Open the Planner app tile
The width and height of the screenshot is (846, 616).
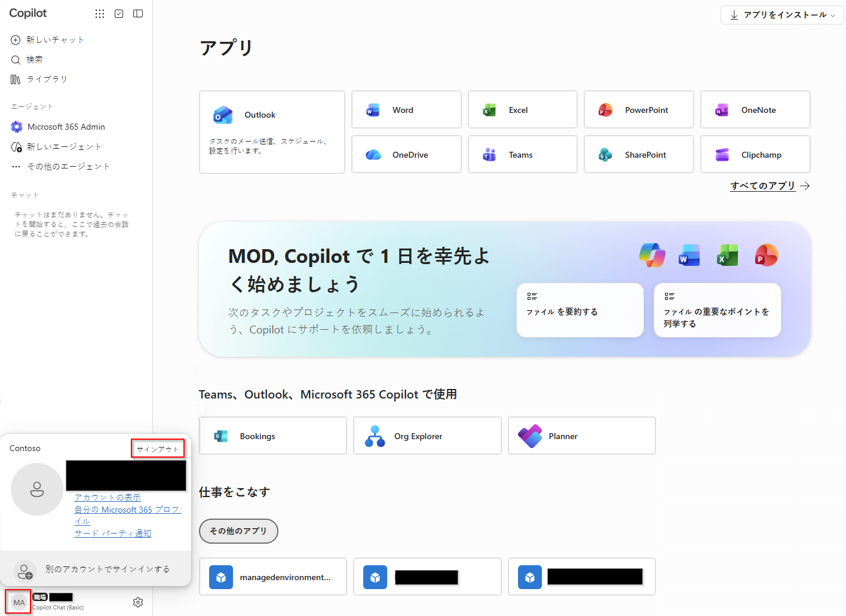(x=582, y=436)
